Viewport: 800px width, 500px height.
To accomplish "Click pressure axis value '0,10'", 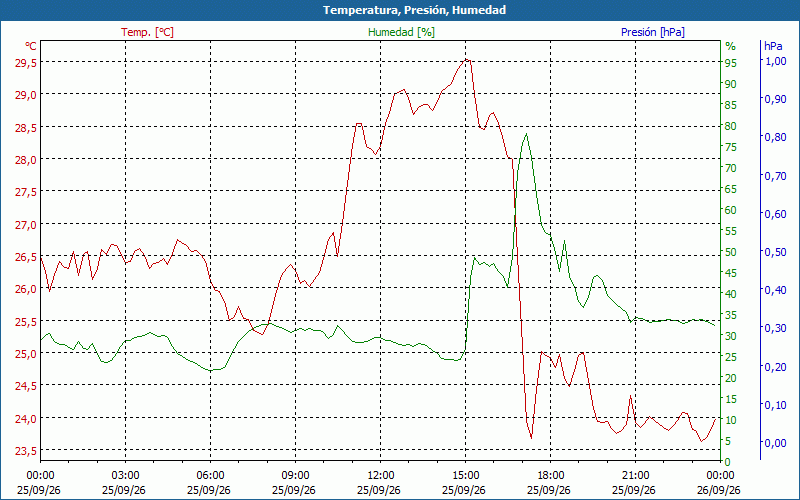I will 776,405.
